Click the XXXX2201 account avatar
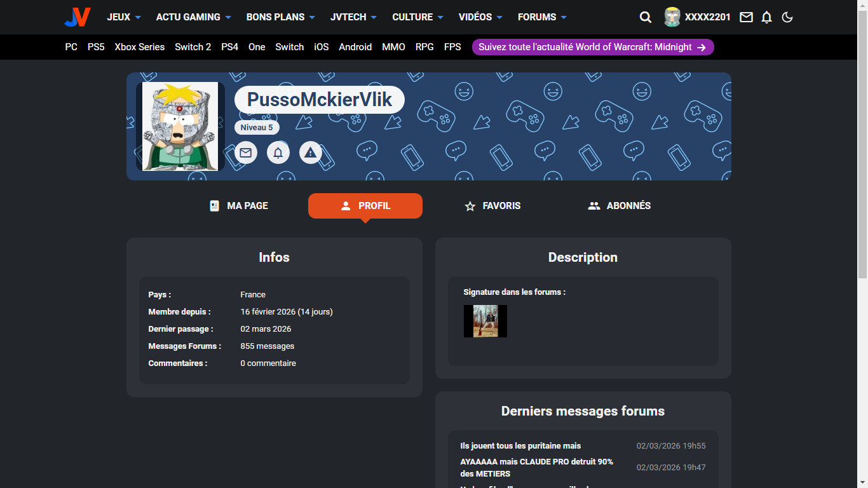This screenshot has width=868, height=488. [672, 17]
